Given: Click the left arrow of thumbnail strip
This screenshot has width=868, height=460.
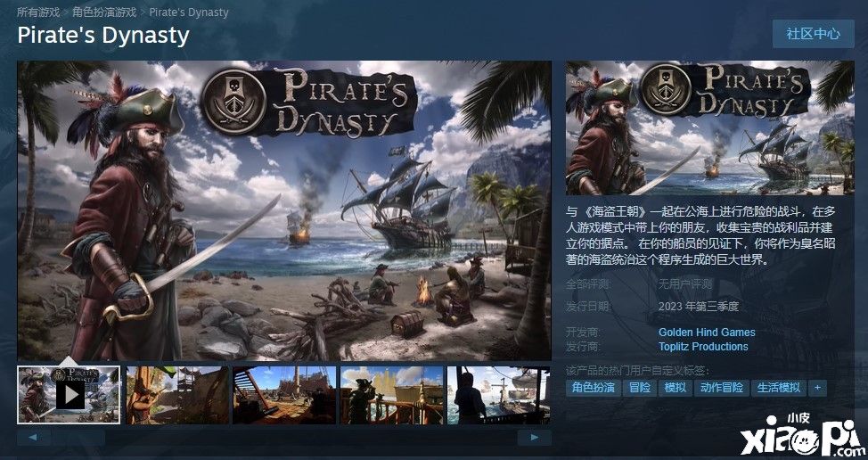Looking at the screenshot, I should coord(34,438).
